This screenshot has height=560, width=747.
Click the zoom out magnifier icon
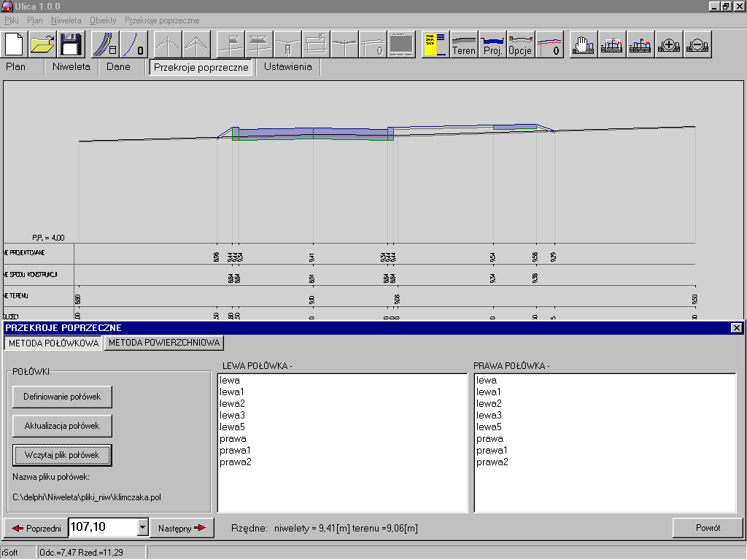tap(697, 44)
